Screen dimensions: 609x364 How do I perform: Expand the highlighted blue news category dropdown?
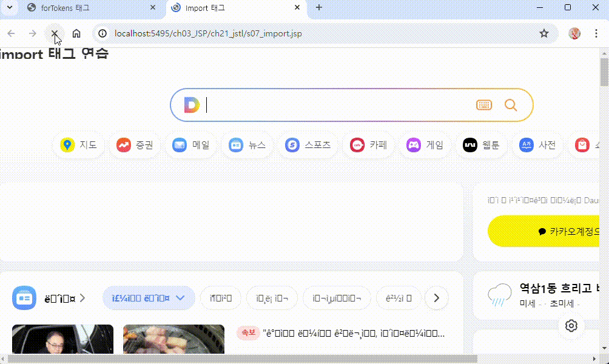coord(149,298)
